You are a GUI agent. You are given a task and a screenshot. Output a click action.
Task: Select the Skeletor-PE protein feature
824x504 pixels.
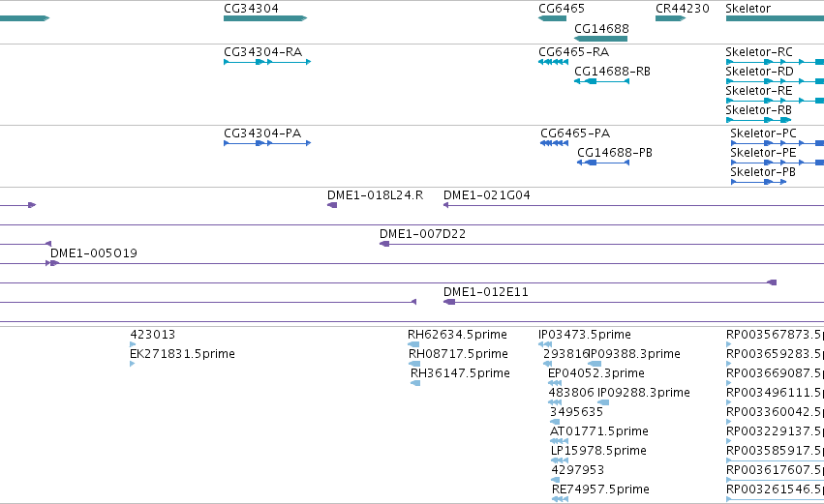point(763,153)
